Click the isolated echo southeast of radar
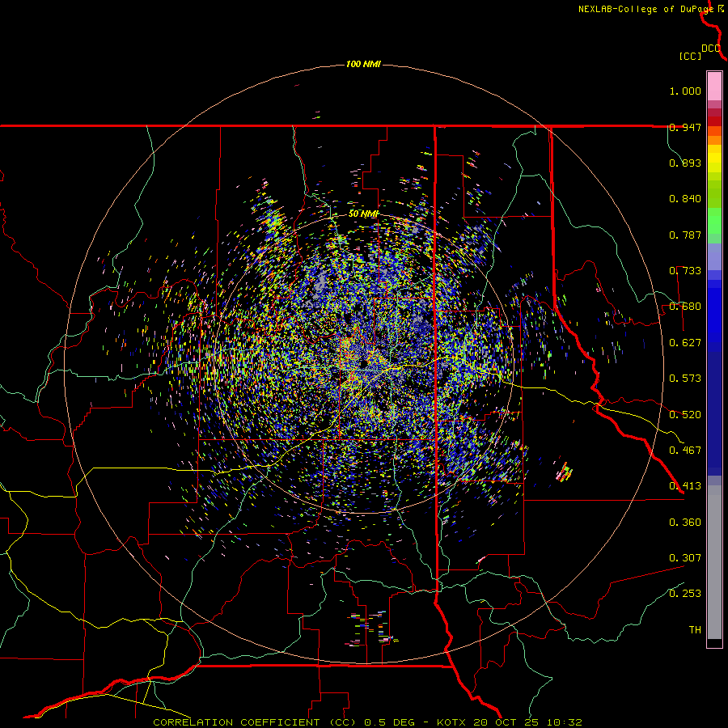The width and height of the screenshot is (728, 728). tap(564, 472)
